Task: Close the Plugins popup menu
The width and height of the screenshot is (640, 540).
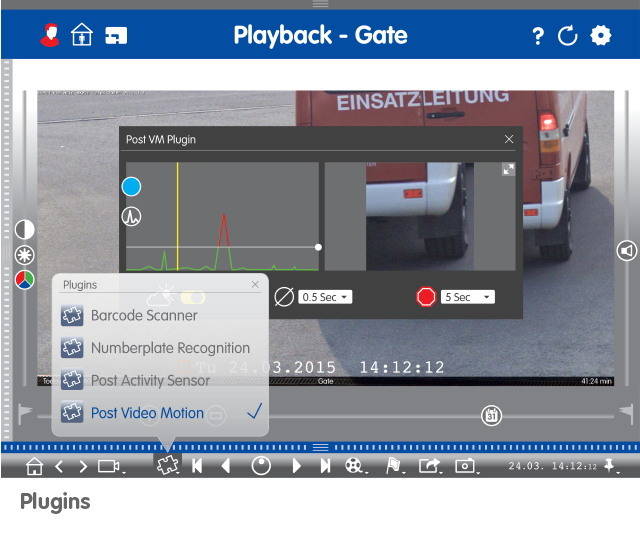Action: coord(255,284)
